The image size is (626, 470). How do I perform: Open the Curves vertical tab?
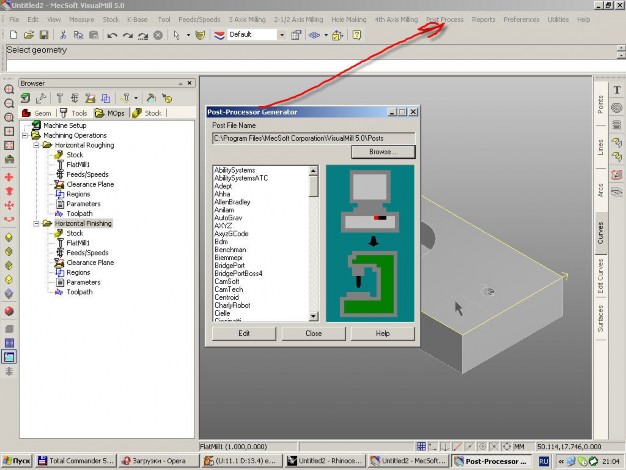coord(600,233)
